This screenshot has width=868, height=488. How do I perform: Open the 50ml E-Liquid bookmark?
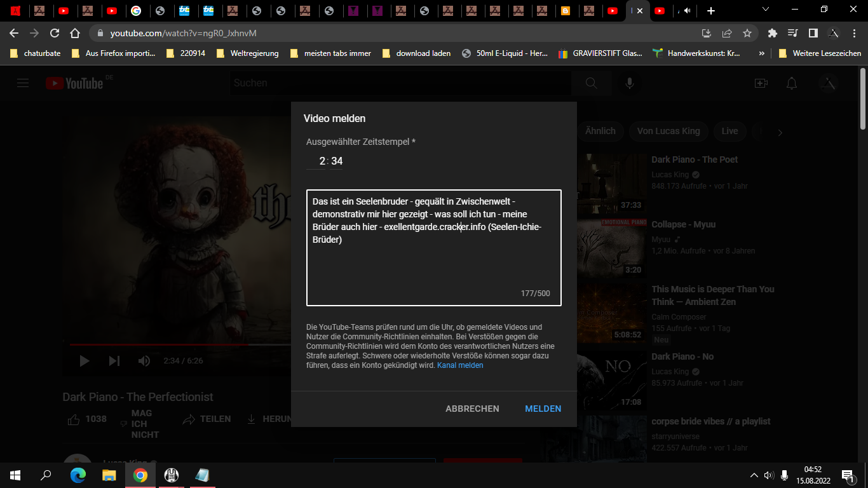505,53
